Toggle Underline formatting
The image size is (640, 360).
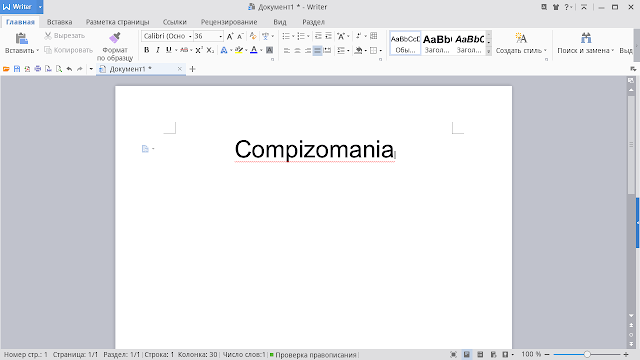tap(169, 50)
